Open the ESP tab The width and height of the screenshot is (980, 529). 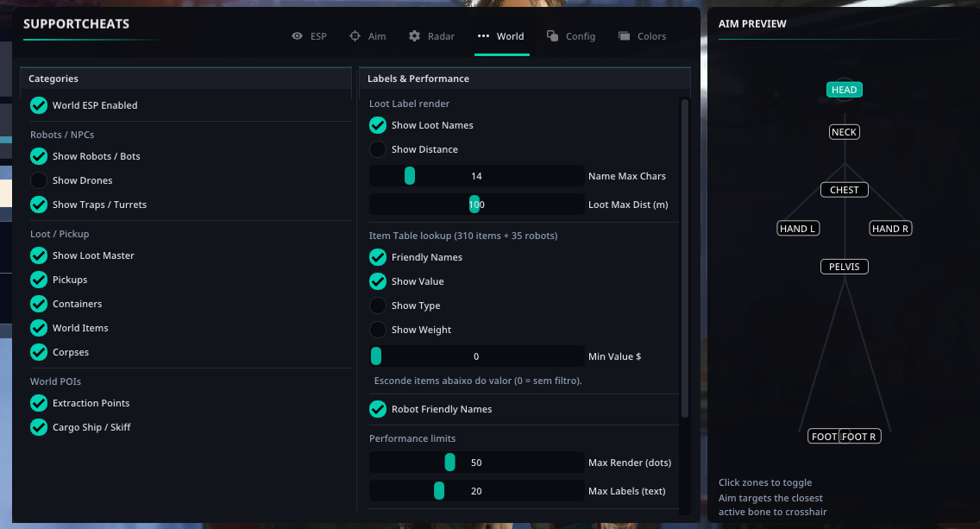[x=310, y=36]
